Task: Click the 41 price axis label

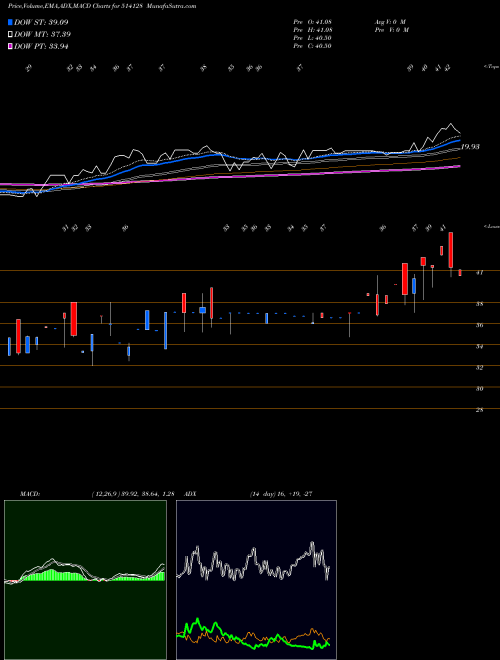Action: 479,272
